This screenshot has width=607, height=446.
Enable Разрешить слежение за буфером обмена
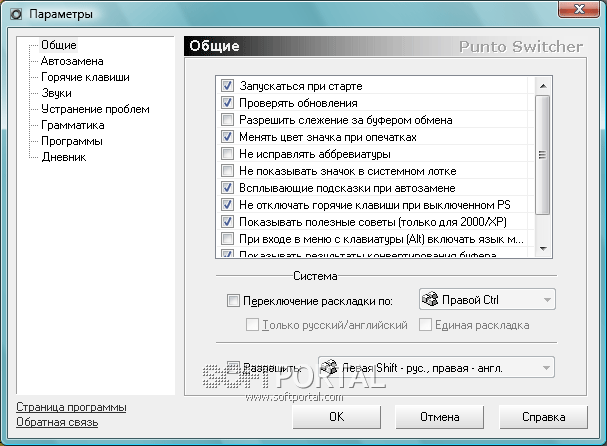[227, 120]
